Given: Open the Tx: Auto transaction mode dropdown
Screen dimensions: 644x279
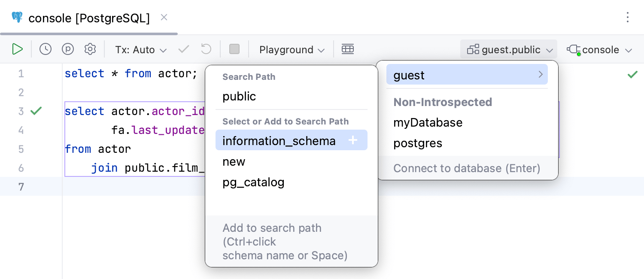Looking at the screenshot, I should tap(140, 49).
